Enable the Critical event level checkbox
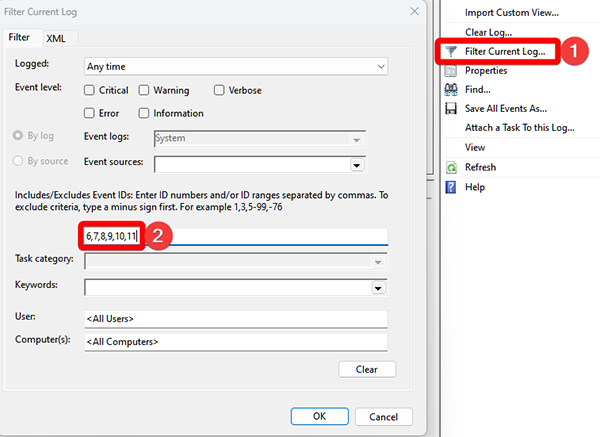600x437 pixels. coord(91,91)
